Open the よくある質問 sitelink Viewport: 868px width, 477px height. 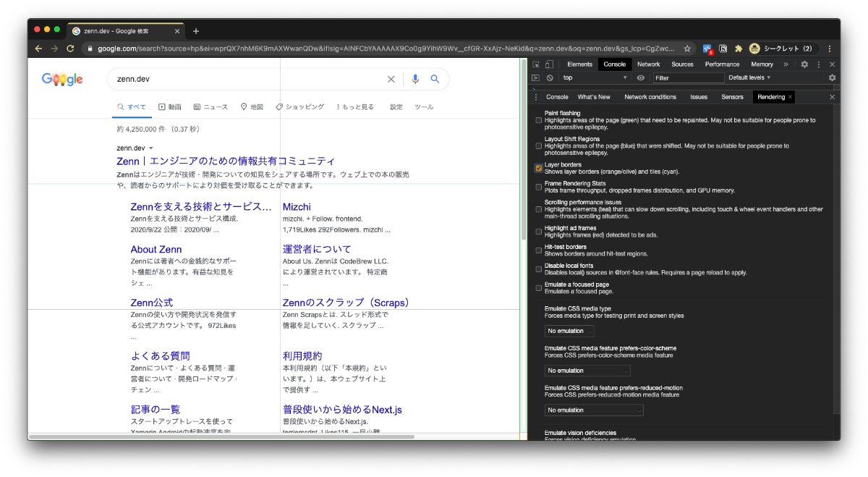(161, 356)
